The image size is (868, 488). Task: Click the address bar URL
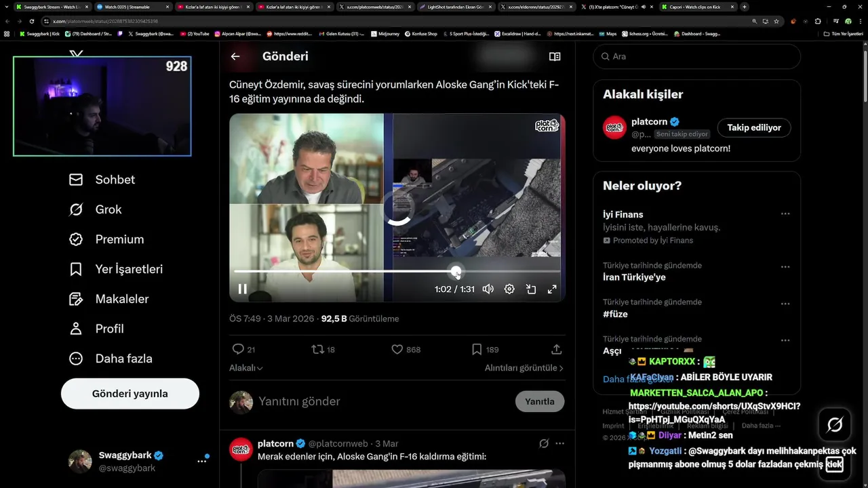pos(105,21)
